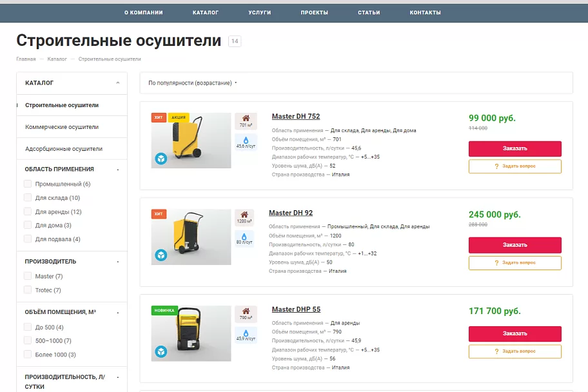588x392 pixels.
Task: Click the Строительные осушители breadcrumb text
Action: (x=110, y=59)
